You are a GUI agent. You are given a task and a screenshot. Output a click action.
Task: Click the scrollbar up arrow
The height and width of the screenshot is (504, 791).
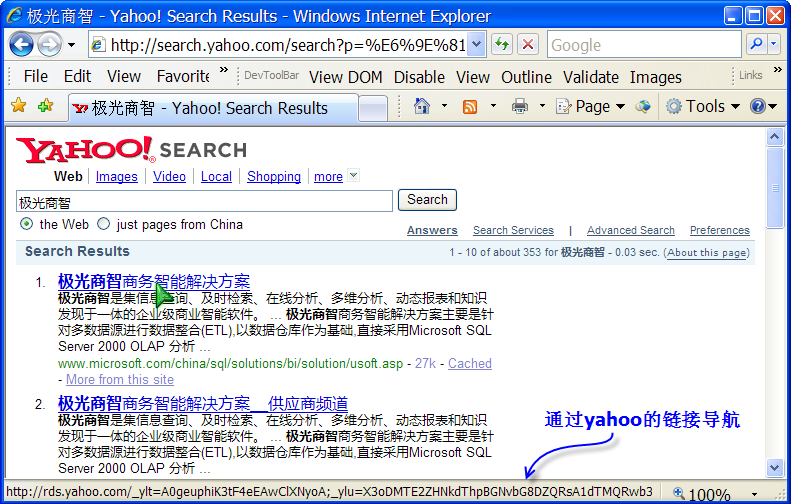tap(774, 137)
